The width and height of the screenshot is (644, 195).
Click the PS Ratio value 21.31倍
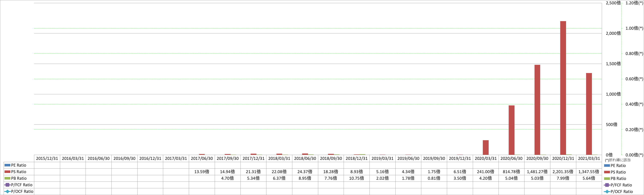coord(253,172)
